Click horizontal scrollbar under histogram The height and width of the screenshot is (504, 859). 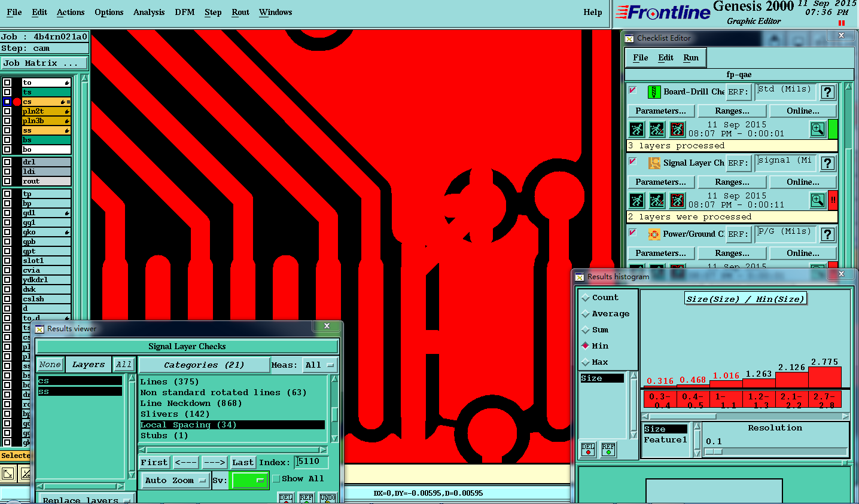tap(745, 416)
